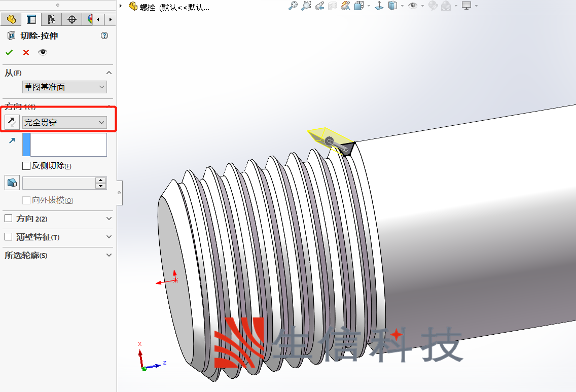Open the Hide/Show Items eye icon
This screenshot has width=576, height=392.
coord(413,6)
